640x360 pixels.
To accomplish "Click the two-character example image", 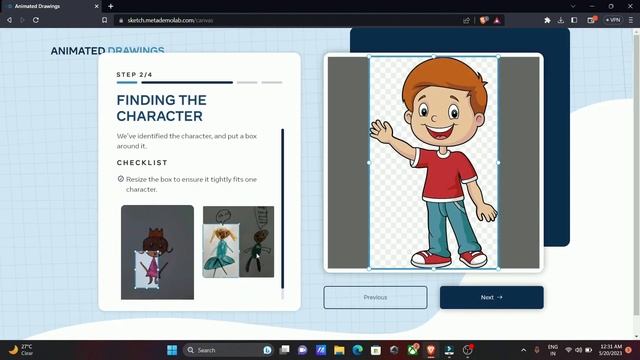I will click(x=238, y=242).
